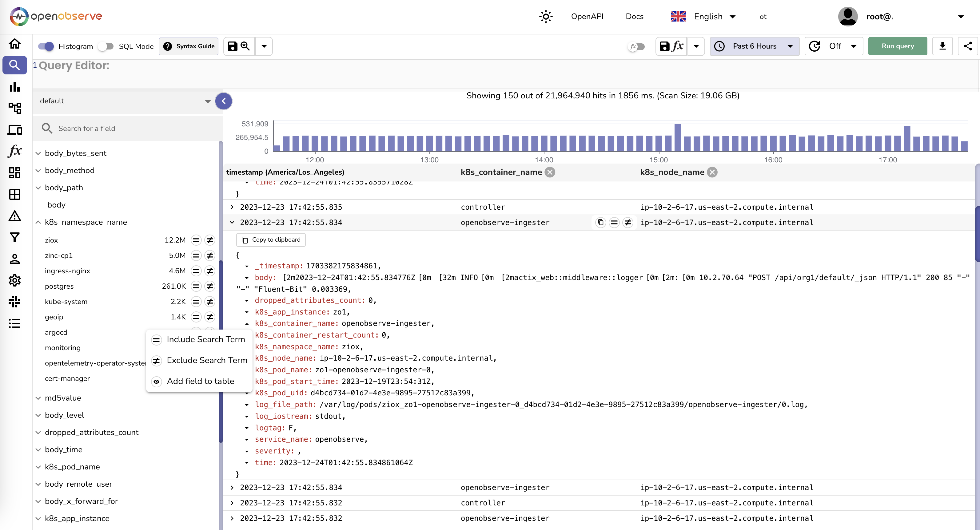
Task: Click the Search for a field input
Action: coord(128,128)
